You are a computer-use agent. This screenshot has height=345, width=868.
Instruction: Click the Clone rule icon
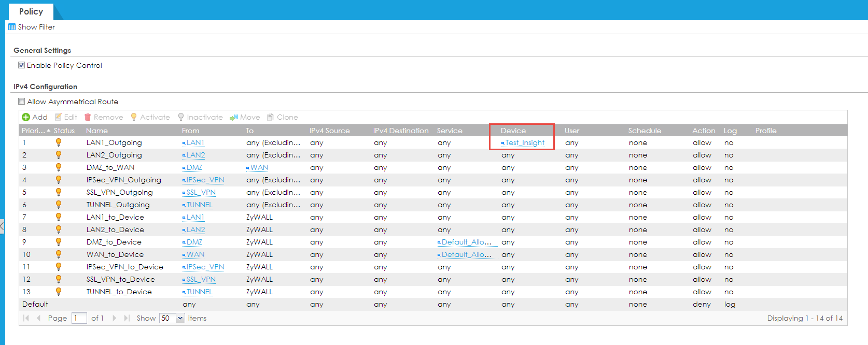pyautogui.click(x=270, y=117)
